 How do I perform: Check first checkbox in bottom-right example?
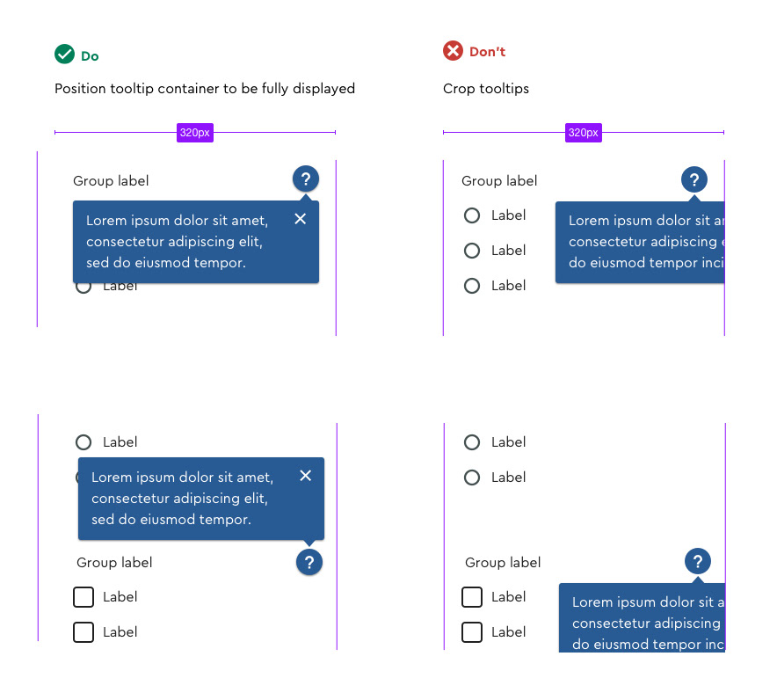pos(472,597)
